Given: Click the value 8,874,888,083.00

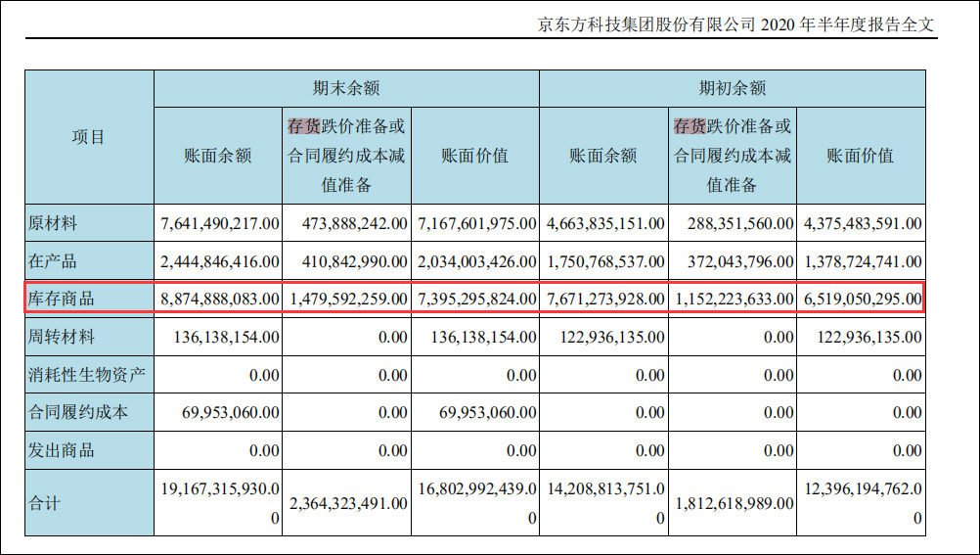Looking at the screenshot, I should (220, 299).
